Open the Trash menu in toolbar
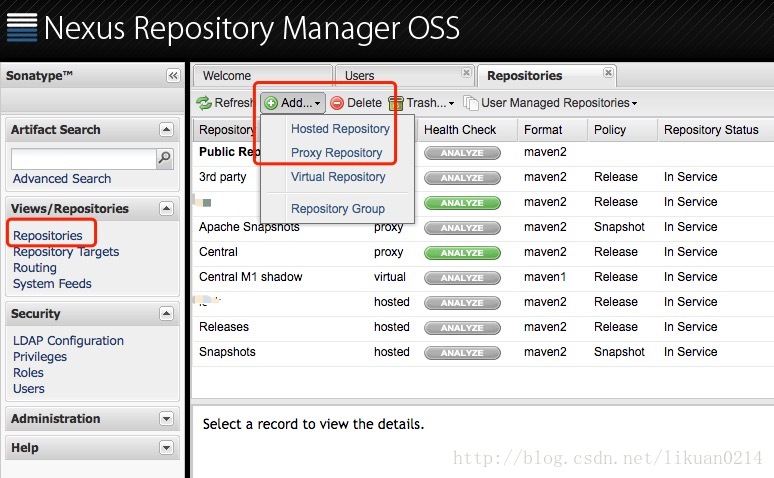 pyautogui.click(x=421, y=103)
